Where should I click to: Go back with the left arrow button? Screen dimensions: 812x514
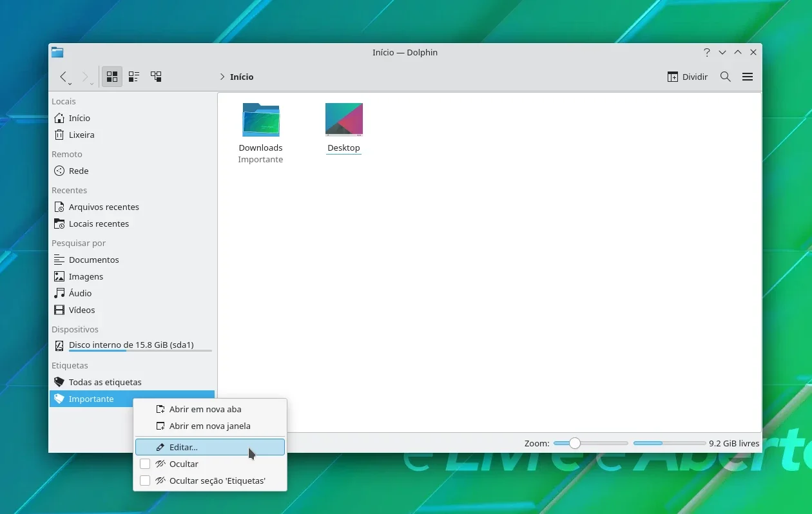[63, 77]
